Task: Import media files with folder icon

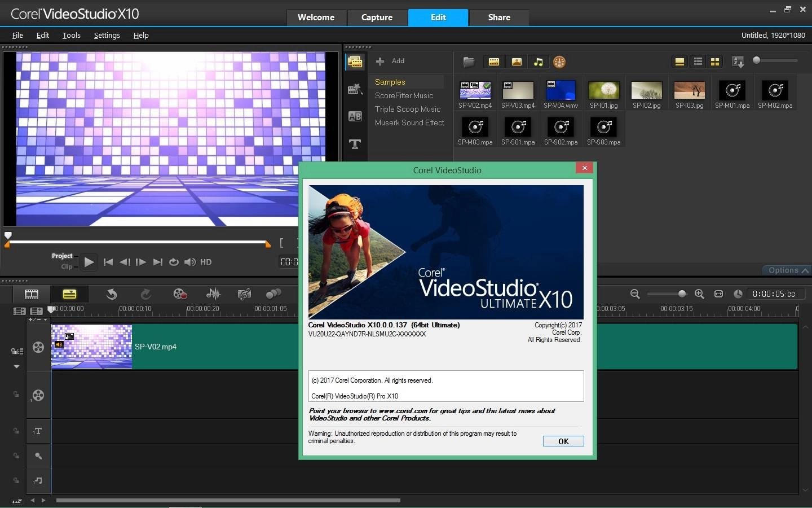Action: tap(469, 62)
